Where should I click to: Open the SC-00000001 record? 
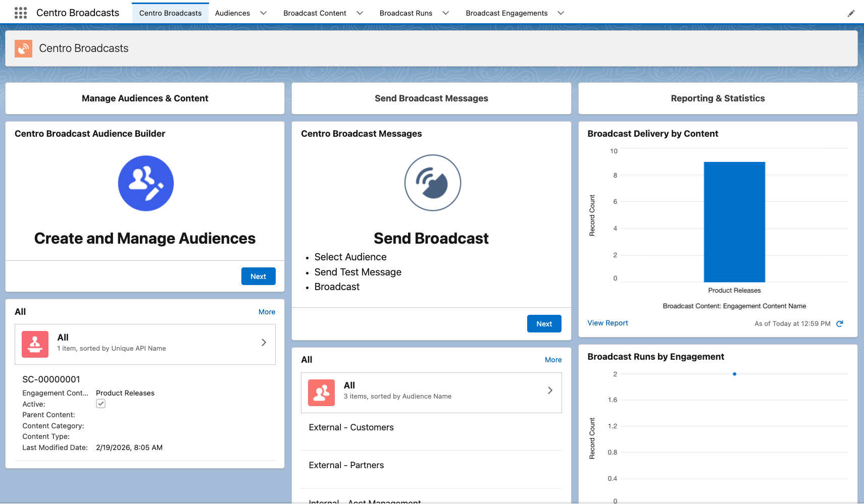pos(51,379)
